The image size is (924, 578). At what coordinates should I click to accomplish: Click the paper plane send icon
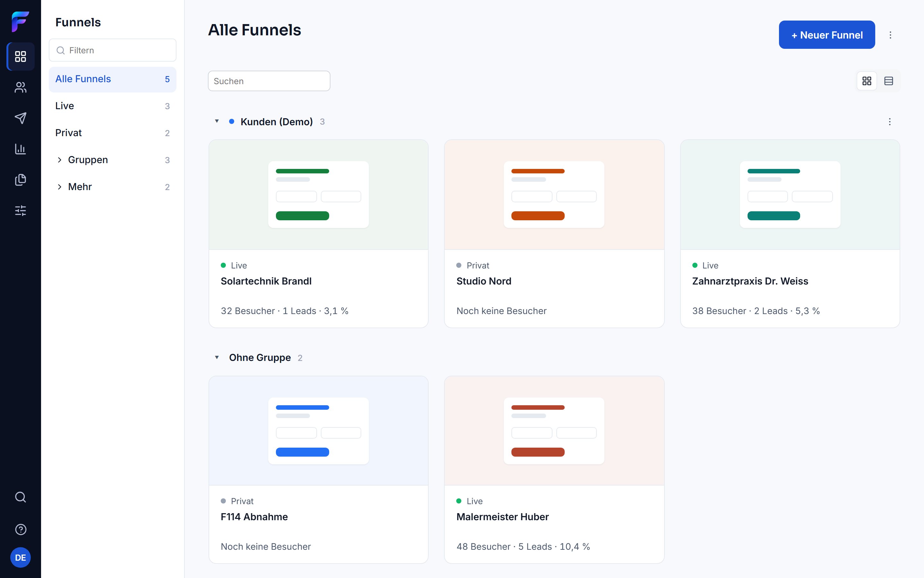(x=21, y=118)
